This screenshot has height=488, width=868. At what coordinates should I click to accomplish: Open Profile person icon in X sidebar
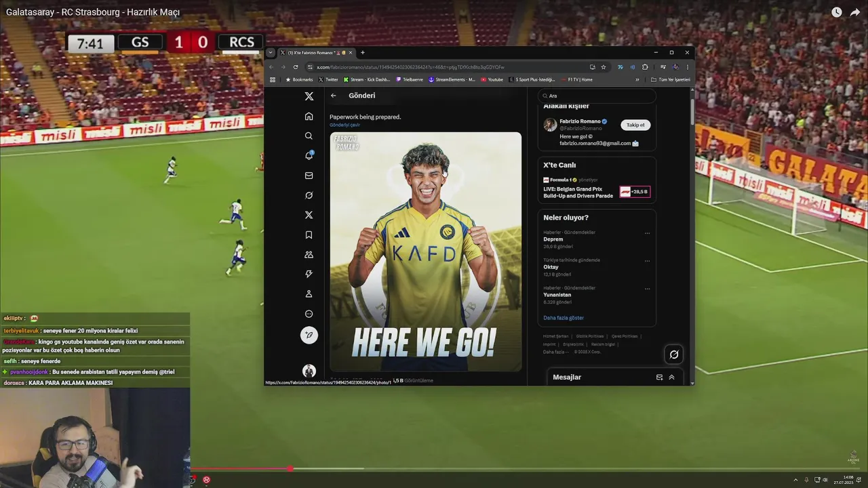(309, 294)
